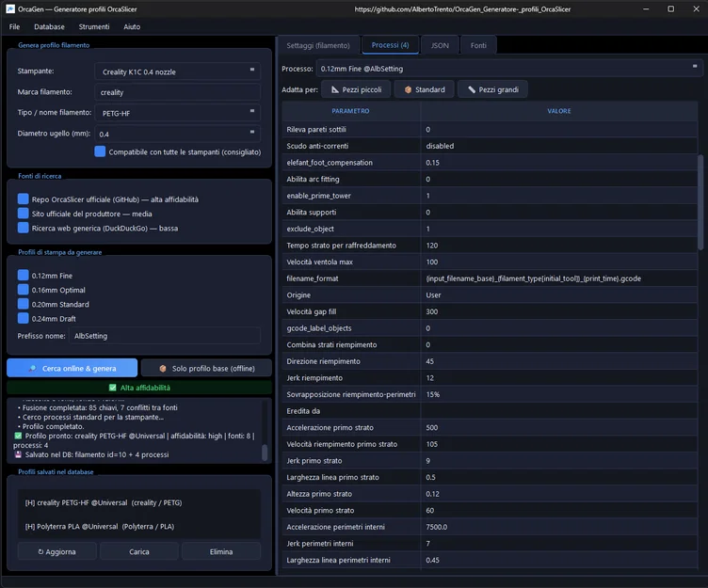Click the PARAMETRO column header

tap(351, 111)
